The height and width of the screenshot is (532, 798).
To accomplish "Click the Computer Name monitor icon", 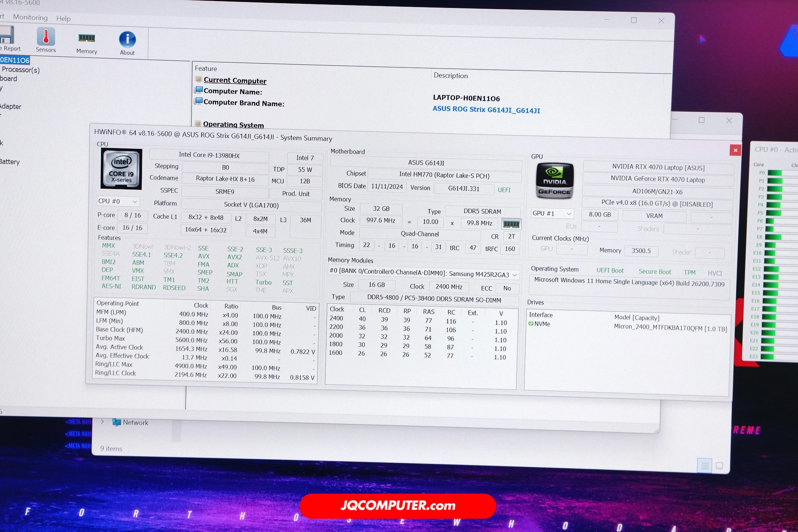I will coord(199,90).
